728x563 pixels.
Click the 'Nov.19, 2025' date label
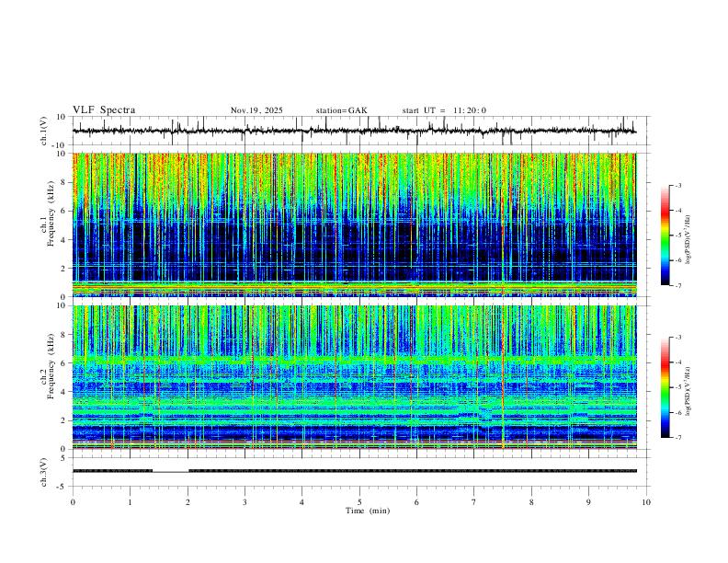click(256, 110)
